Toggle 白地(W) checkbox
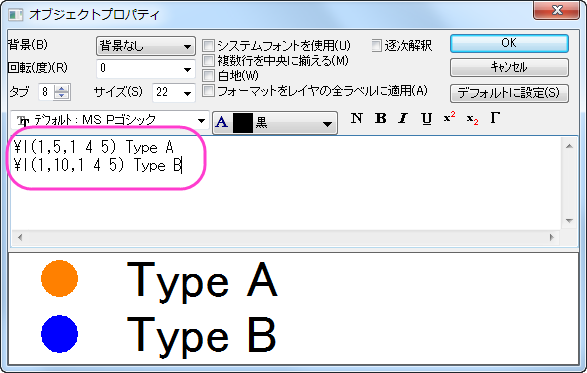 click(x=209, y=76)
